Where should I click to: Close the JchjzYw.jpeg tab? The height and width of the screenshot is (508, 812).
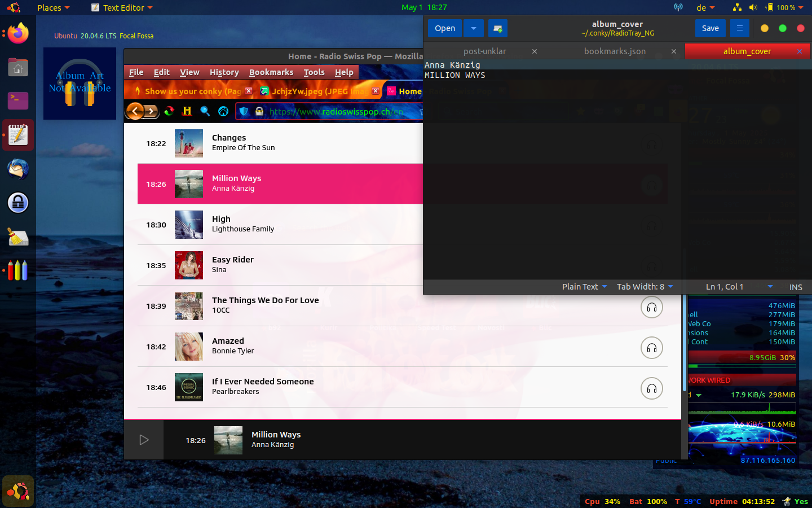pyautogui.click(x=376, y=91)
